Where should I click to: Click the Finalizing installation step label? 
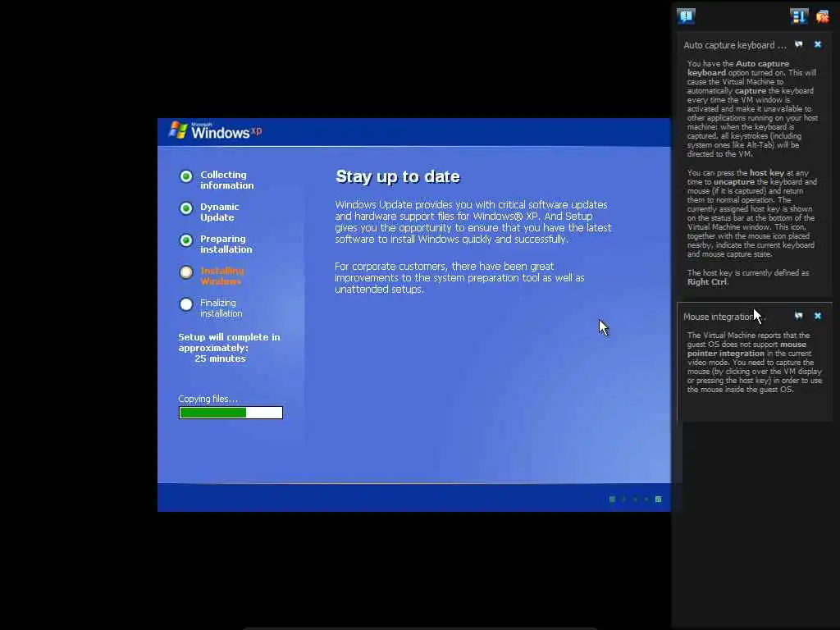221,308
